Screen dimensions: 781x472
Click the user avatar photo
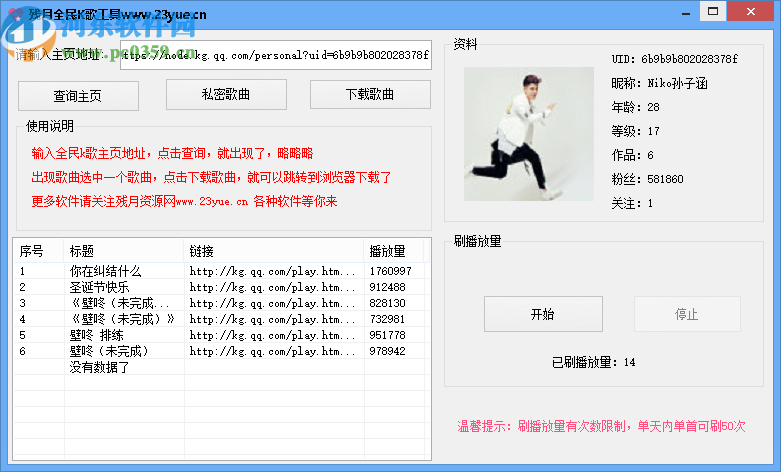528,134
